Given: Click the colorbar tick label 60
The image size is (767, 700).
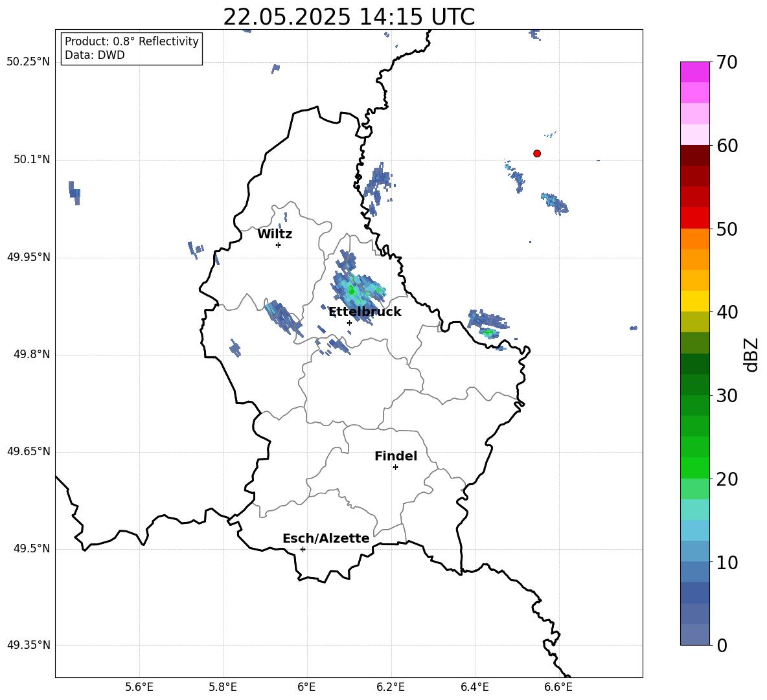Looking at the screenshot, I should (x=727, y=146).
